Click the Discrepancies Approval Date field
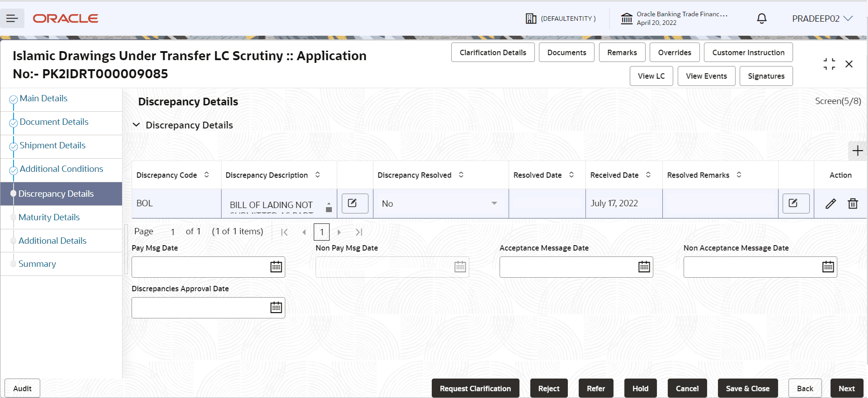 tap(208, 308)
